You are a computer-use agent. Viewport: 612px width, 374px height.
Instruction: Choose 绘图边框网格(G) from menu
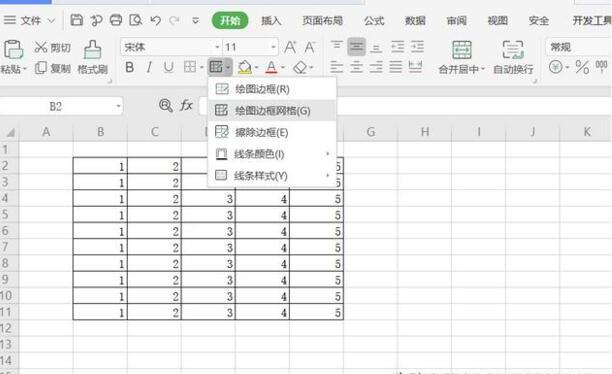[x=272, y=111]
